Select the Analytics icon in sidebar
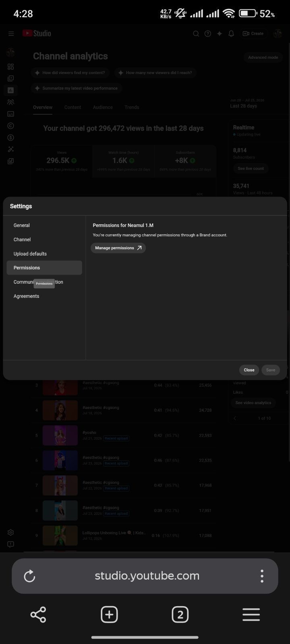The height and width of the screenshot is (644, 290). click(x=11, y=90)
